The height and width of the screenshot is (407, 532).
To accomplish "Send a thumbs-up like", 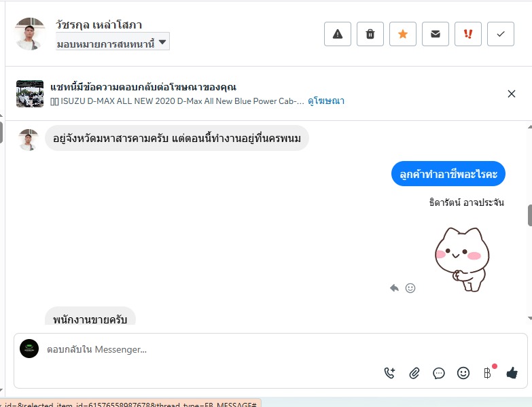I will click(x=512, y=373).
